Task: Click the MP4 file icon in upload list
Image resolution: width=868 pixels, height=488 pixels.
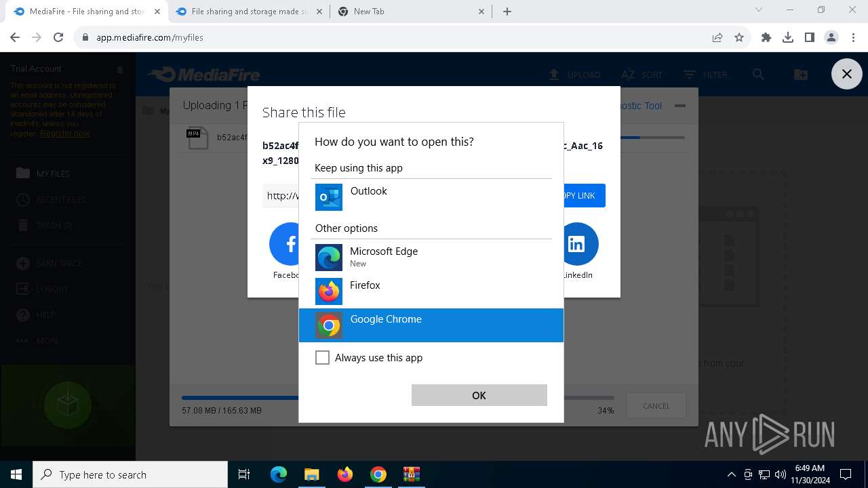Action: click(197, 138)
